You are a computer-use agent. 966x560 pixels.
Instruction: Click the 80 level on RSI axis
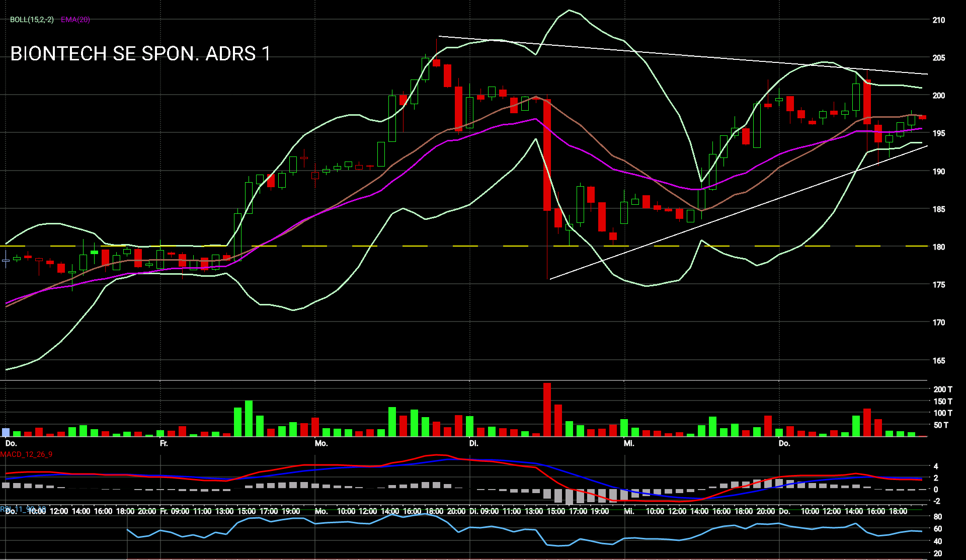point(938,517)
